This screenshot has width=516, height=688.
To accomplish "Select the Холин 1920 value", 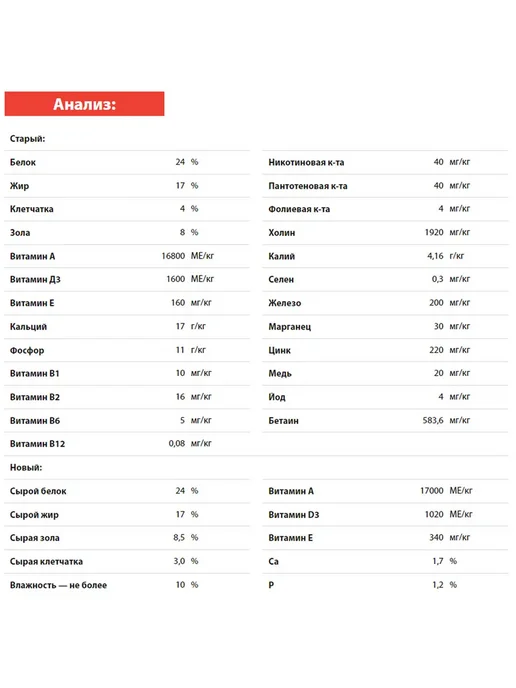I will tap(434, 233).
